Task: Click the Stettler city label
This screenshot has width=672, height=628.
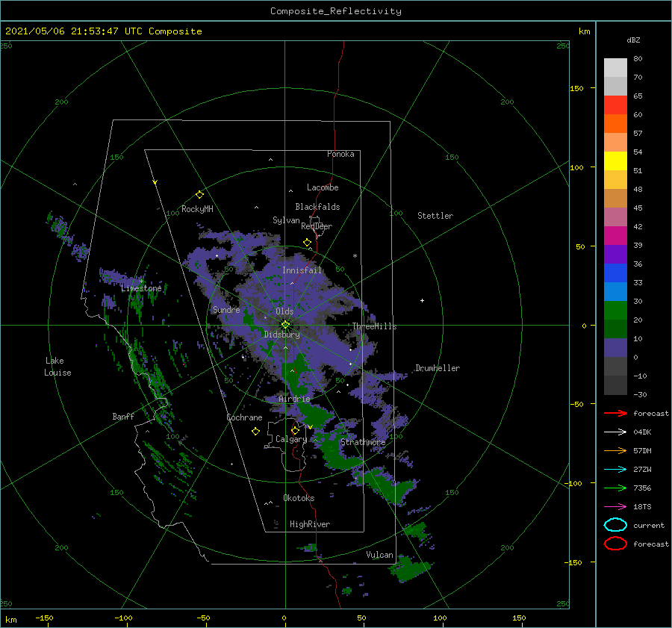Action: [x=435, y=216]
